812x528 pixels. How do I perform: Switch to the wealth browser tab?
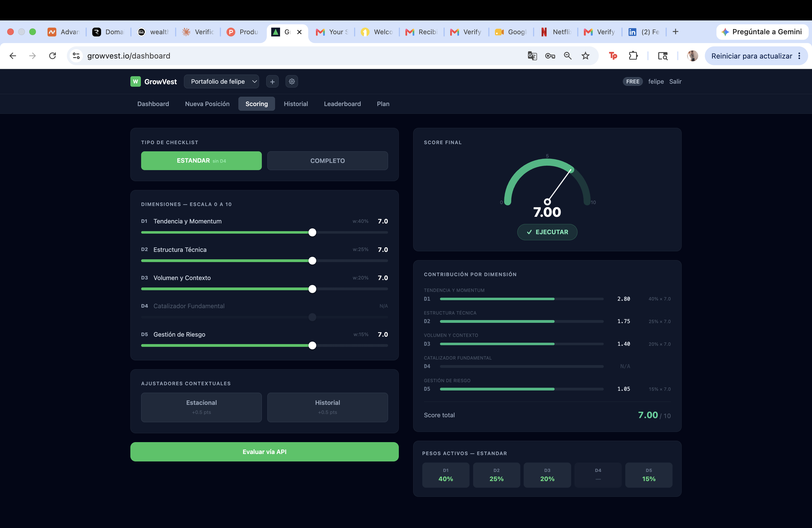click(x=153, y=32)
